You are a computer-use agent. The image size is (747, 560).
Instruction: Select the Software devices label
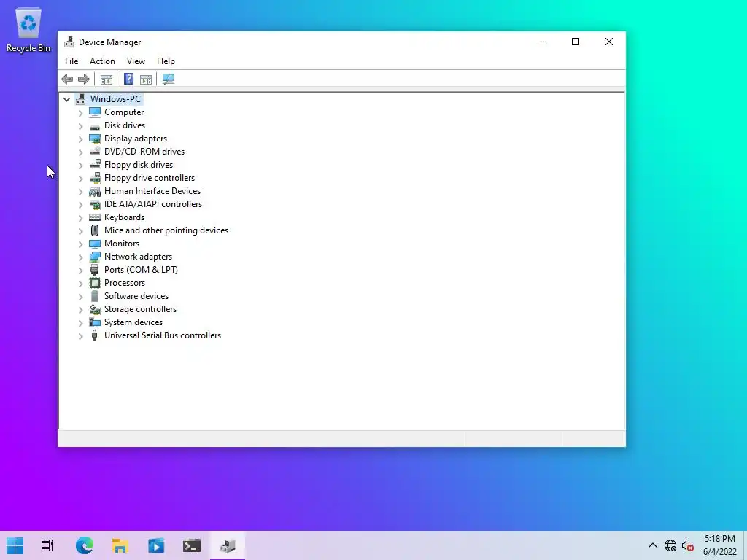136,296
